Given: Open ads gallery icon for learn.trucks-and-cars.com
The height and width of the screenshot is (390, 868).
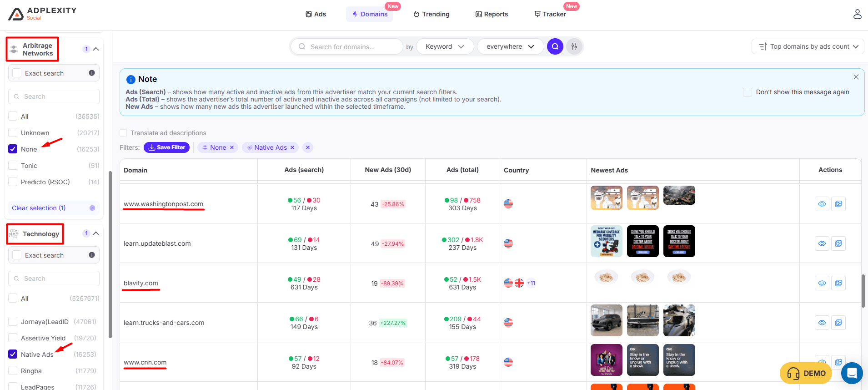Looking at the screenshot, I should [x=838, y=323].
